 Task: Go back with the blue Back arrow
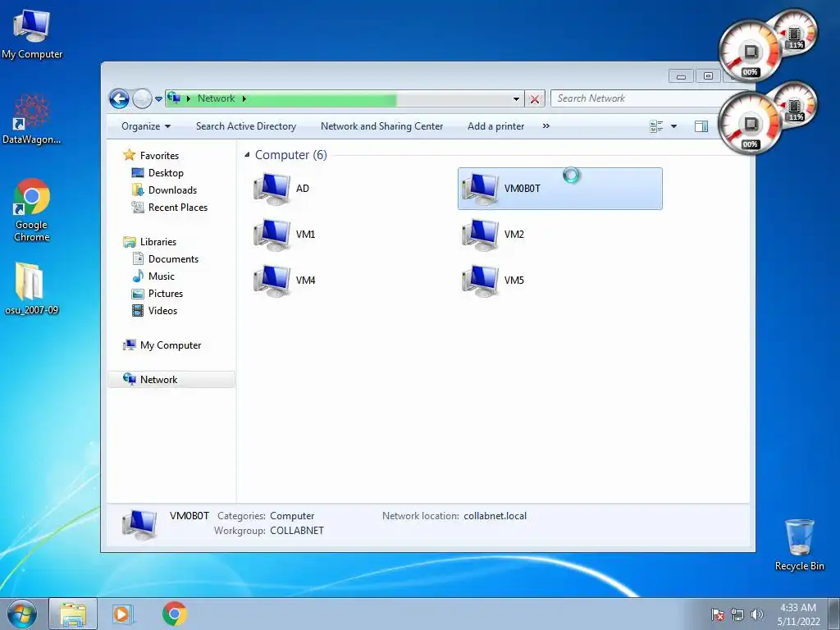pos(119,98)
